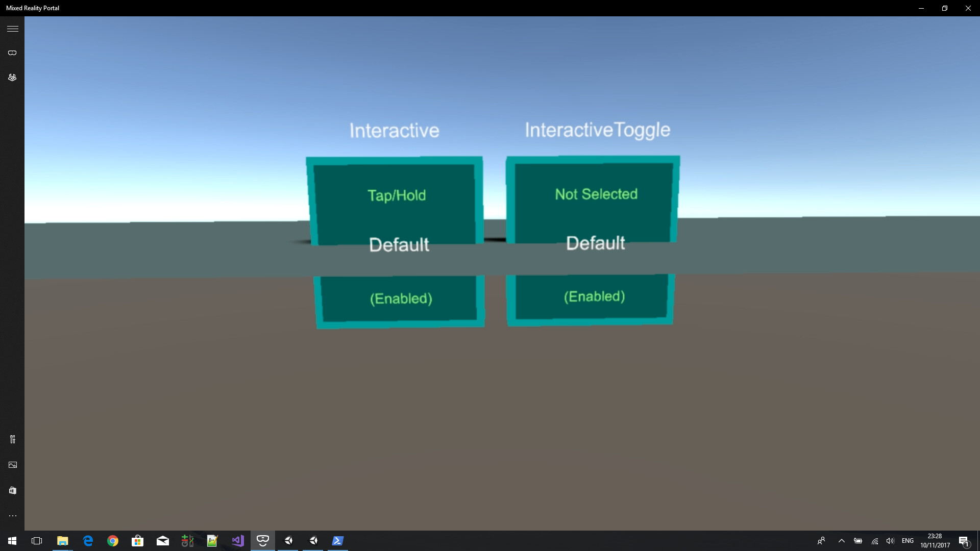
Task: Open the volume slider from the system tray
Action: 891,541
